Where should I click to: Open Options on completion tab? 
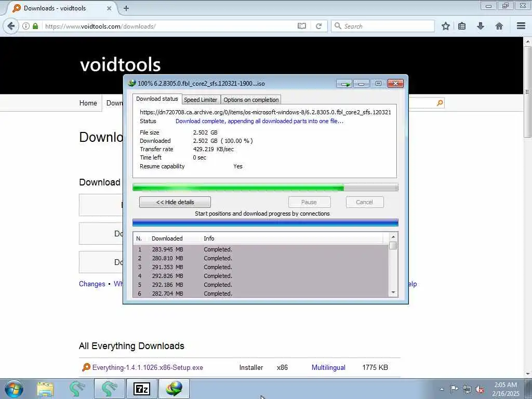point(251,100)
